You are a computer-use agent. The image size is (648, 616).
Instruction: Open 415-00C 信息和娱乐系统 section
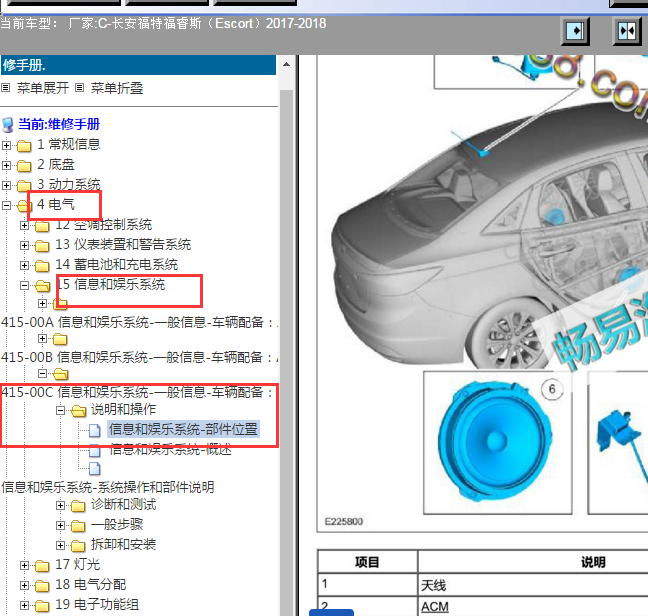point(138,392)
